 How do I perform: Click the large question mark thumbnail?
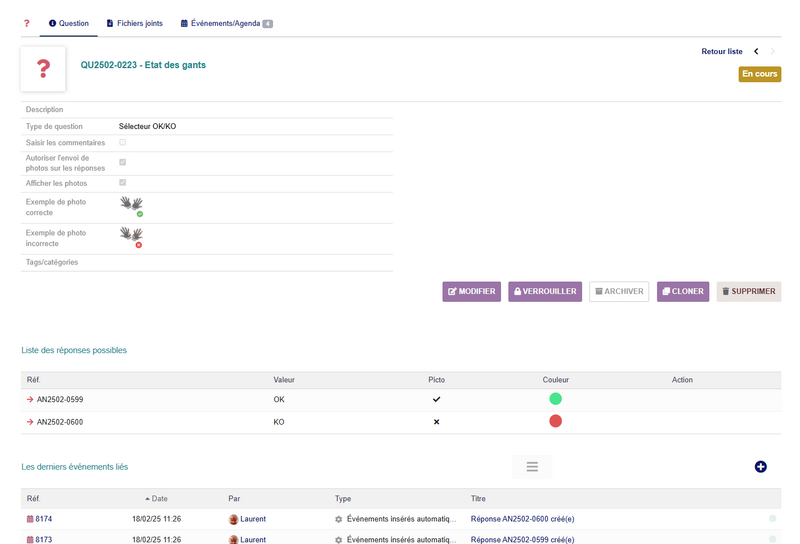click(43, 69)
